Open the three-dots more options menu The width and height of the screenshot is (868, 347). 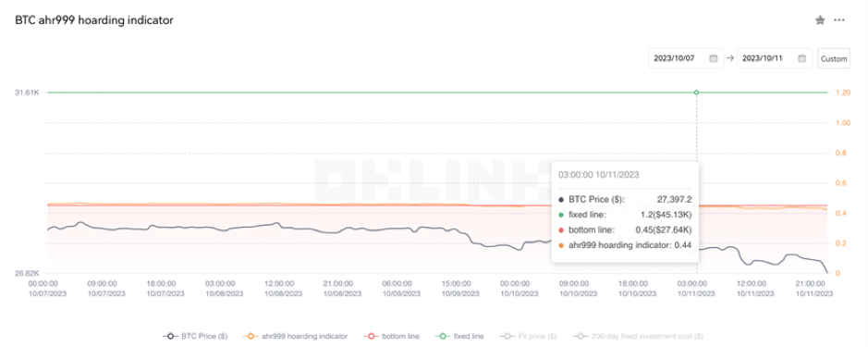coord(839,20)
